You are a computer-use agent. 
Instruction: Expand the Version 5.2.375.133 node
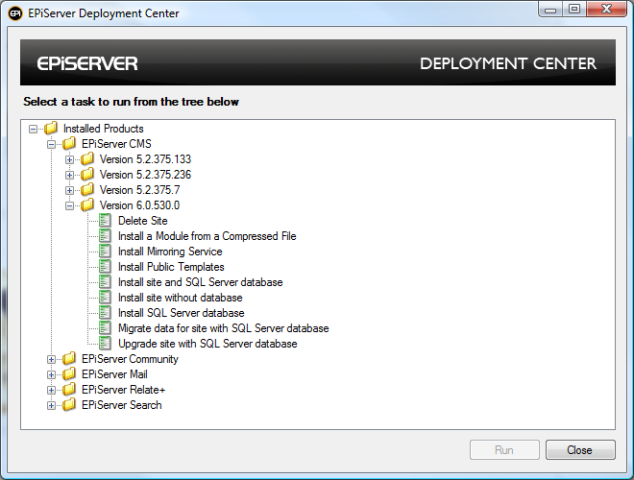[x=70, y=160]
